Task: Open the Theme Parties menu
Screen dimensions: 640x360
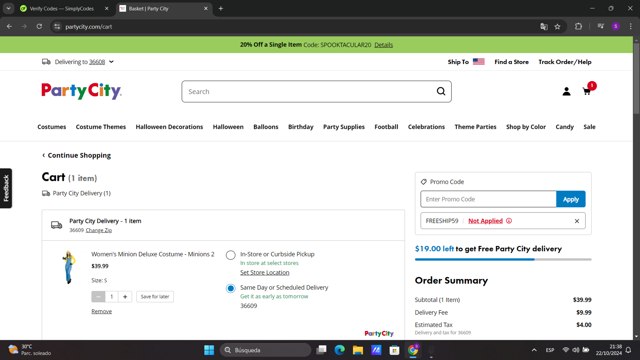Action: 475,127
